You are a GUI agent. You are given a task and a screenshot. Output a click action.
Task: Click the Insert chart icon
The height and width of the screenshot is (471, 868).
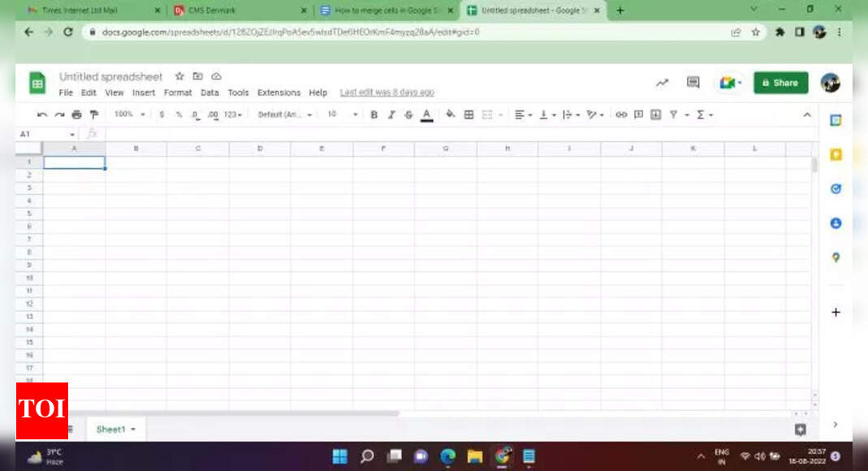pos(656,115)
